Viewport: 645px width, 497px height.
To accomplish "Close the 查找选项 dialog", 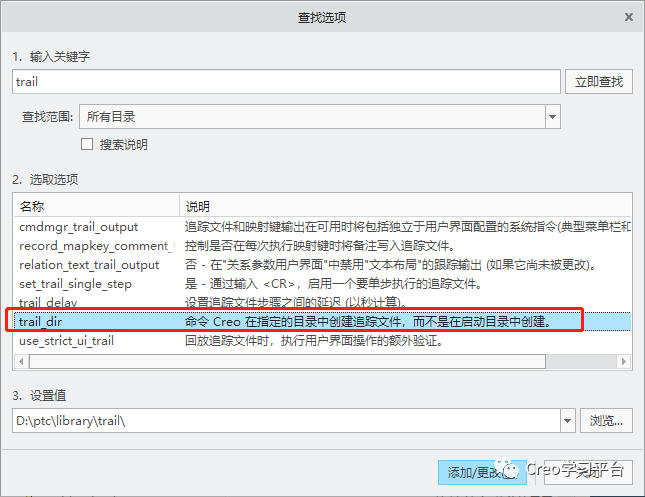I will (629, 17).
